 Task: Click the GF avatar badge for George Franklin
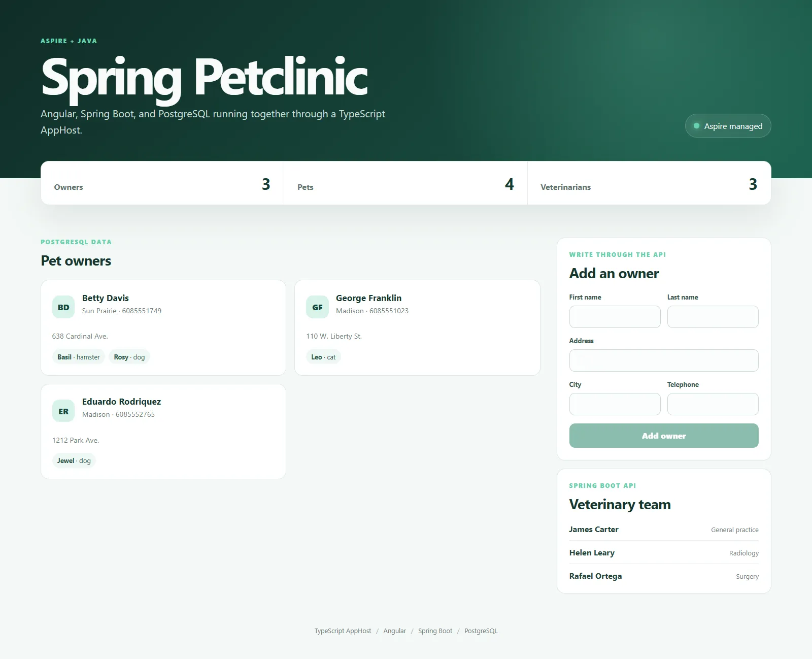pyautogui.click(x=317, y=307)
